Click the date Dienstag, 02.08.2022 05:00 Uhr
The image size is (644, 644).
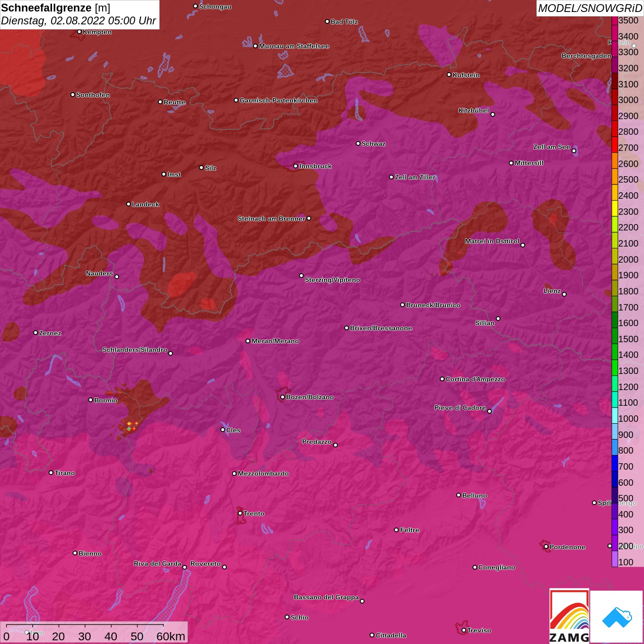[79, 21]
